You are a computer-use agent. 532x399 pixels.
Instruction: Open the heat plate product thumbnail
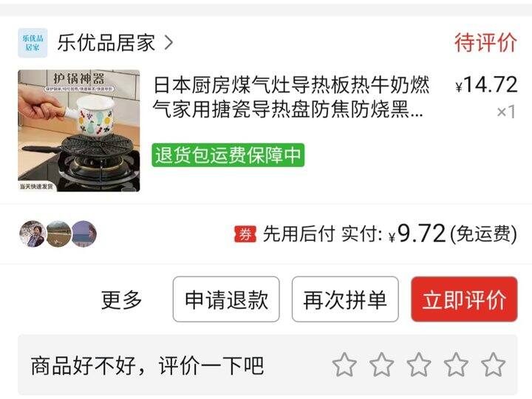79,131
